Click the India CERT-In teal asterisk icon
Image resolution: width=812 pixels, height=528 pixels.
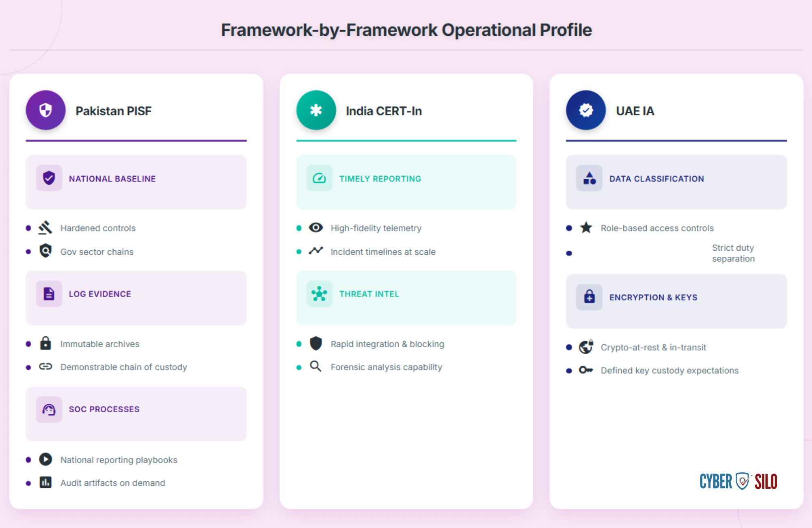click(316, 110)
